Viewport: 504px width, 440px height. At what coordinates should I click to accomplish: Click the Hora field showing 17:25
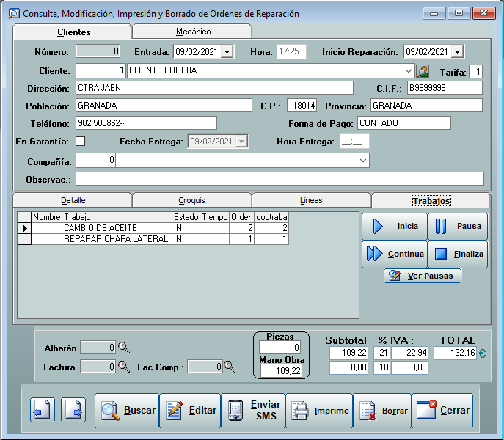click(x=291, y=52)
